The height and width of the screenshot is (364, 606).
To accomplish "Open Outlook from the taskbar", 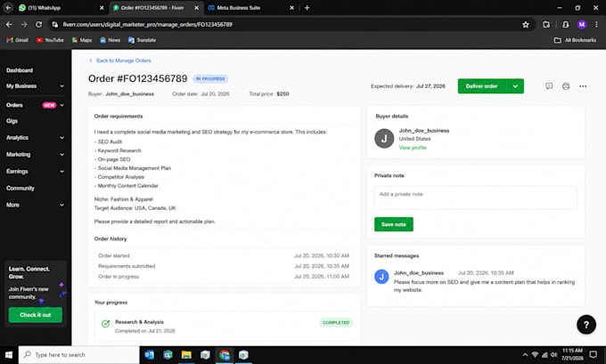I will click(x=149, y=355).
